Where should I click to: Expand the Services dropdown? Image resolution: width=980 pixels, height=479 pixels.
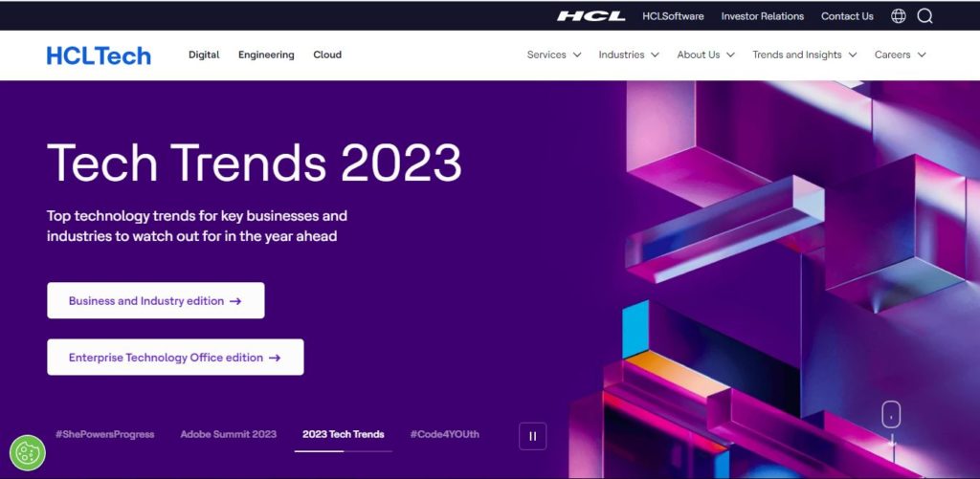click(x=554, y=54)
